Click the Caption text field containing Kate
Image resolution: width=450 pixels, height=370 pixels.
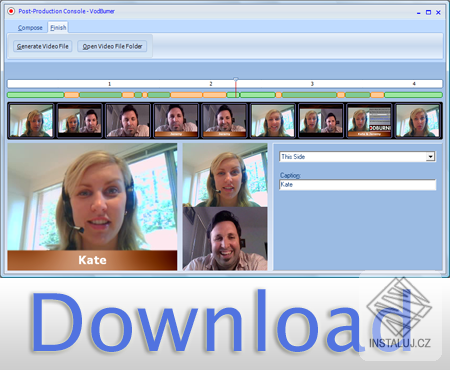pos(358,185)
